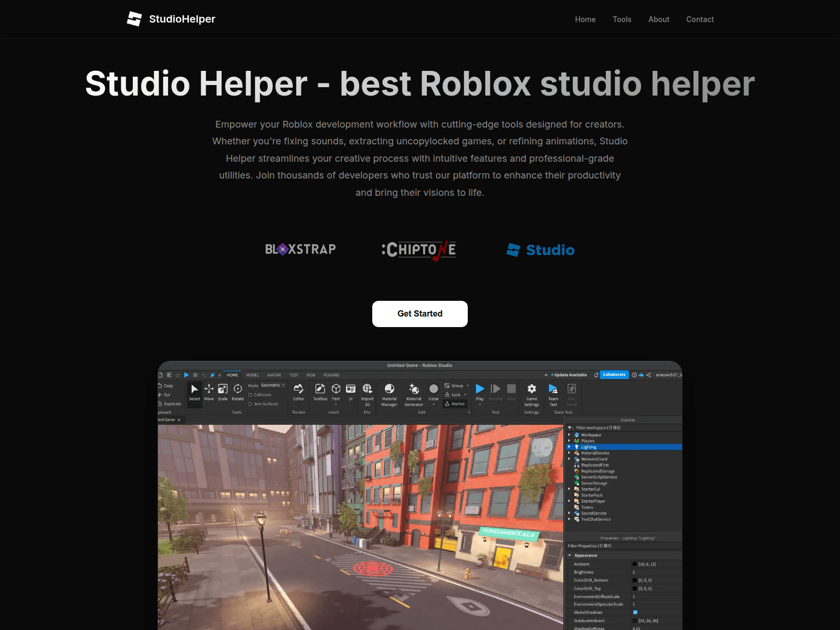Open the Terrain Editor
Screen dimensions: 840x630
coord(299,392)
